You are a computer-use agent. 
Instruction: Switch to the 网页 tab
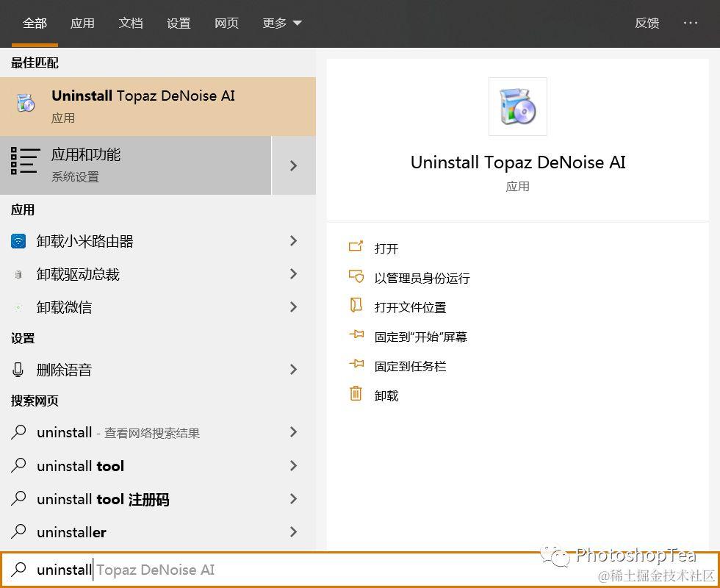tap(226, 23)
